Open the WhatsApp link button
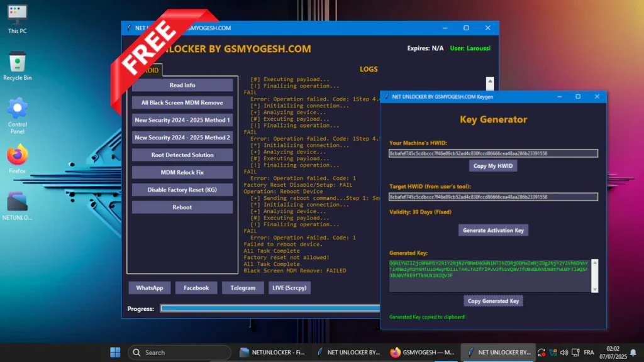The height and width of the screenshot is (362, 644). [x=150, y=288]
